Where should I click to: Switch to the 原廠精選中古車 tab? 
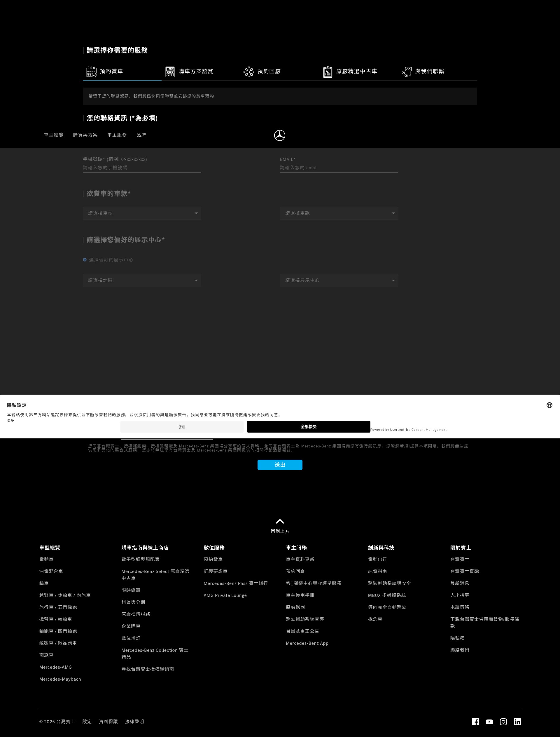pyautogui.click(x=359, y=72)
